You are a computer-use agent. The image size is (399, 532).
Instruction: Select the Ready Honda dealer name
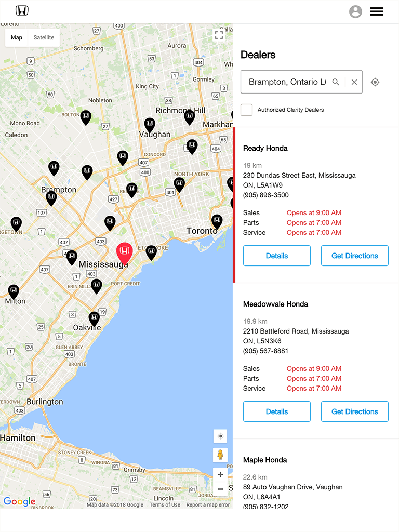(265, 148)
